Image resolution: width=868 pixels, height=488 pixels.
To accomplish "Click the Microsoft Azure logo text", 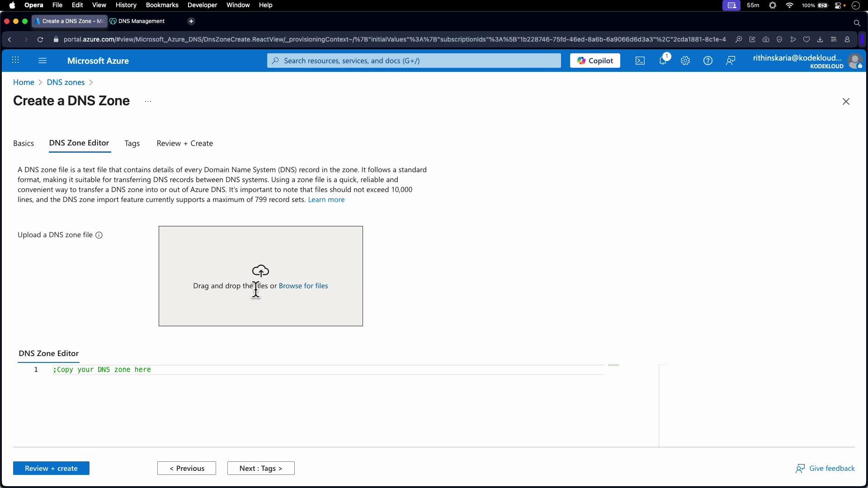I will (98, 61).
